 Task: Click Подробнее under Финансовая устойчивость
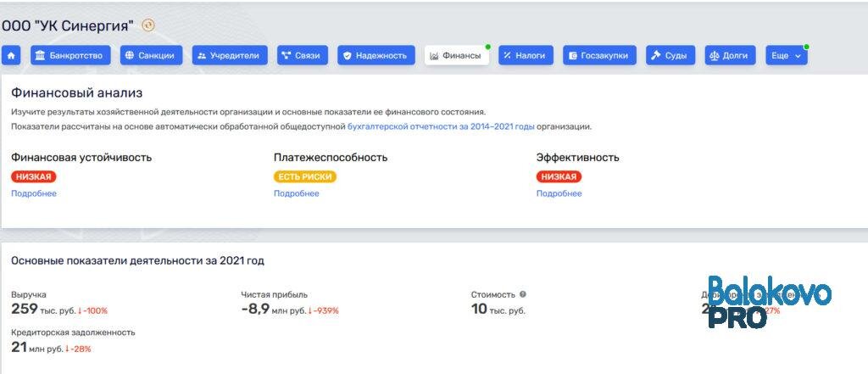click(34, 193)
